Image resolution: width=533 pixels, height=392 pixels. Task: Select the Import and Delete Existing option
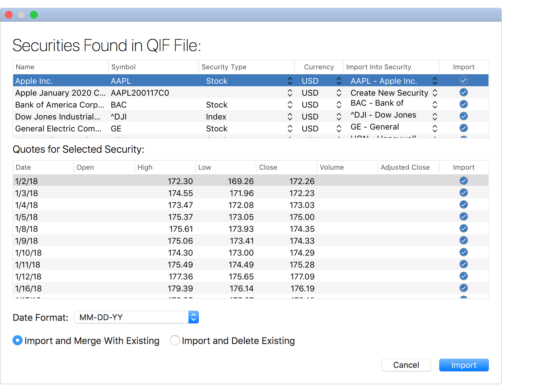[175, 341]
